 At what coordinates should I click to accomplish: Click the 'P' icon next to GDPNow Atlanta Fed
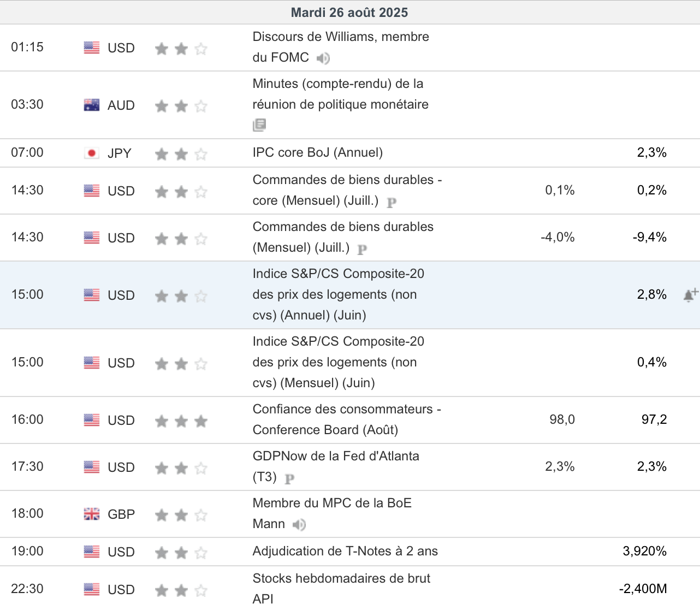(289, 479)
